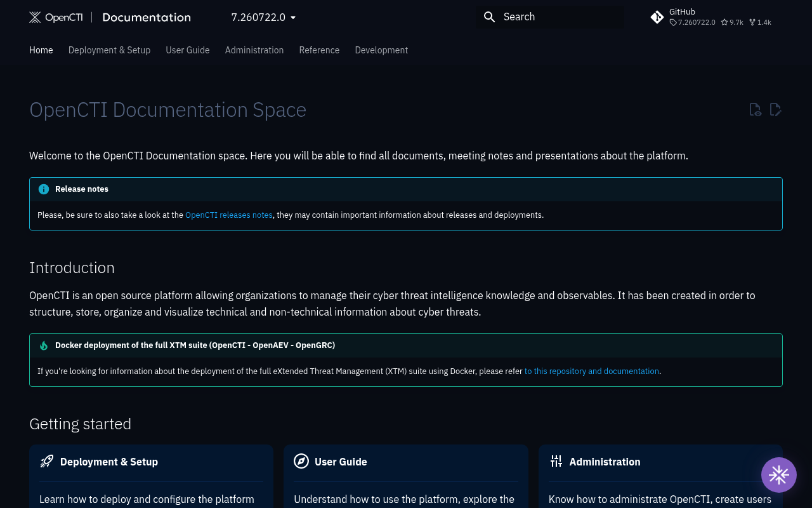Select the Home tab
This screenshot has height=508, width=812.
pyautogui.click(x=41, y=50)
